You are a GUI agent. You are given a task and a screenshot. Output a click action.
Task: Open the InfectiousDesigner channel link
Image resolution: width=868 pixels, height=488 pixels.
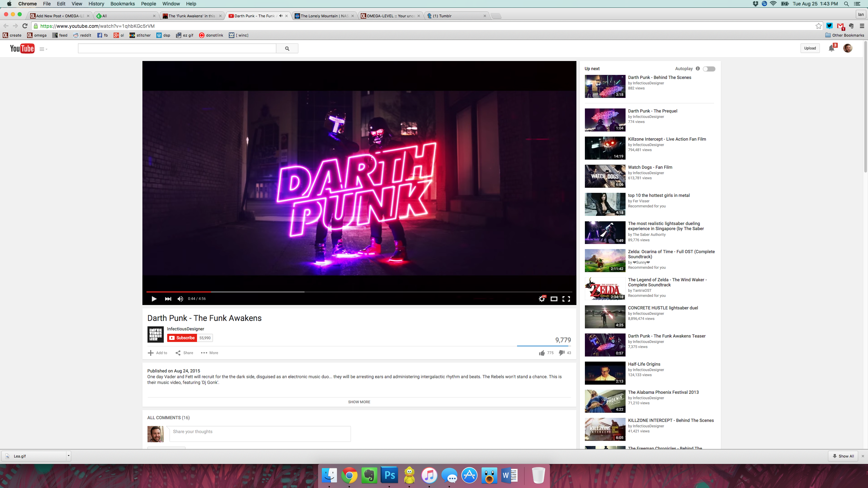click(x=185, y=329)
